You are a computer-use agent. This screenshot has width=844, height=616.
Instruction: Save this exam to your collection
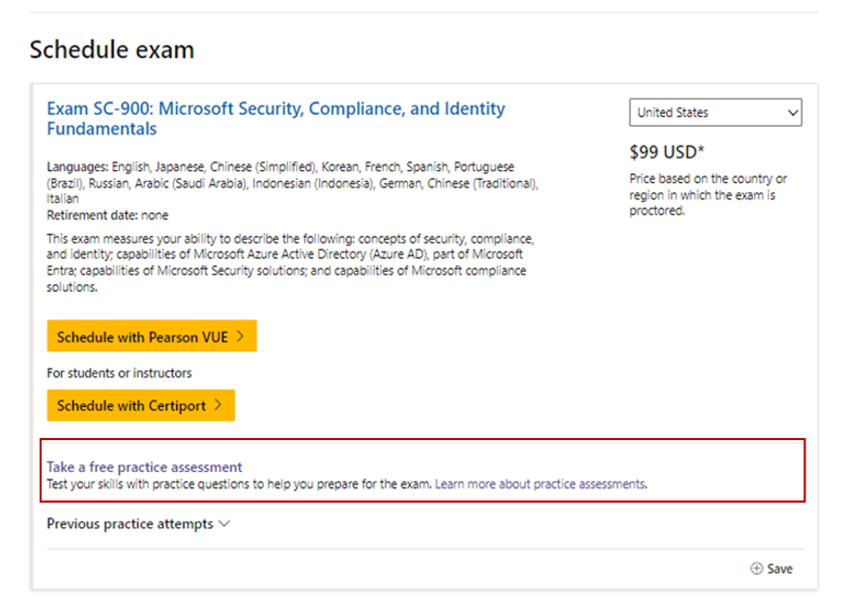[x=779, y=569]
